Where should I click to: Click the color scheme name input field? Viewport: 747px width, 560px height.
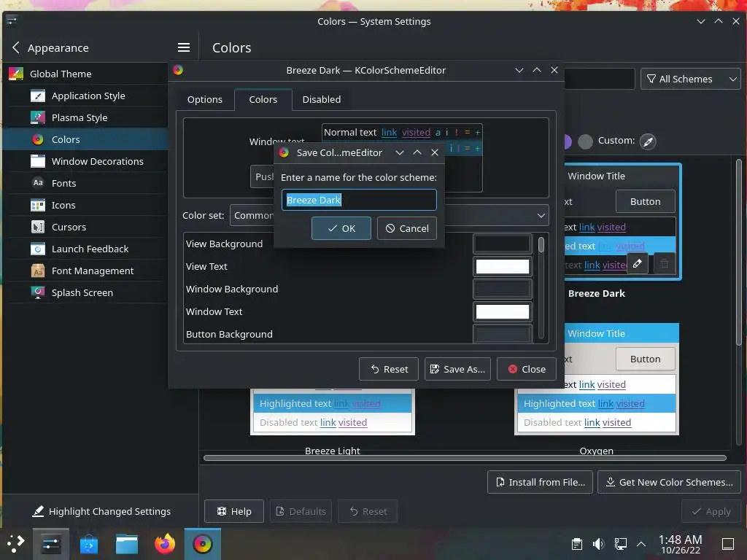pos(359,200)
